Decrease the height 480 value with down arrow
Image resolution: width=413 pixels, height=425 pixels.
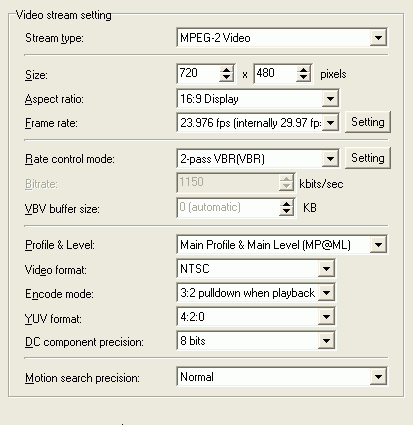pyautogui.click(x=303, y=78)
